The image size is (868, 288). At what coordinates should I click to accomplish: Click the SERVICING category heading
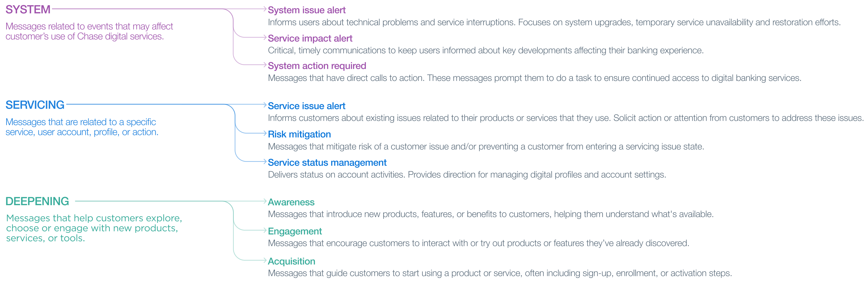[x=35, y=105]
